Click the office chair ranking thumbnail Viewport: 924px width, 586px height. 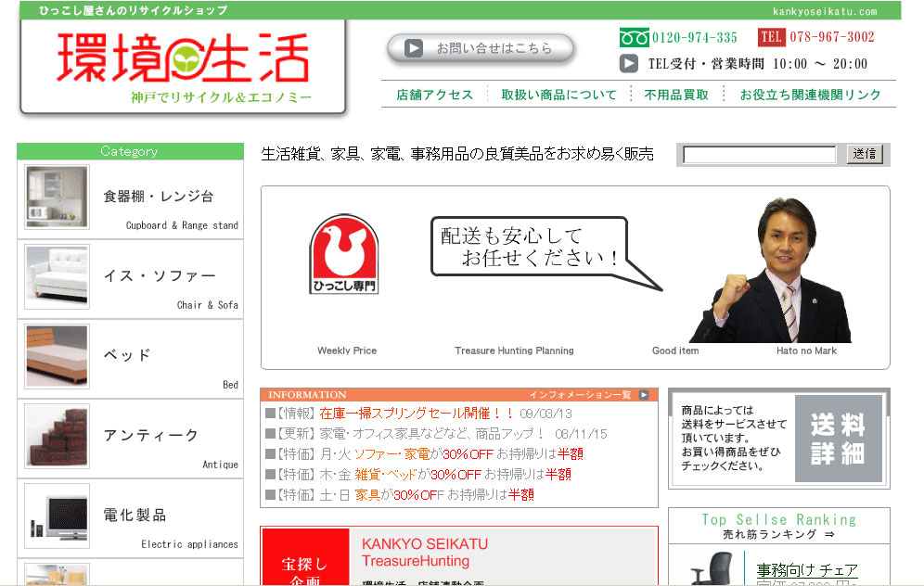(712, 569)
